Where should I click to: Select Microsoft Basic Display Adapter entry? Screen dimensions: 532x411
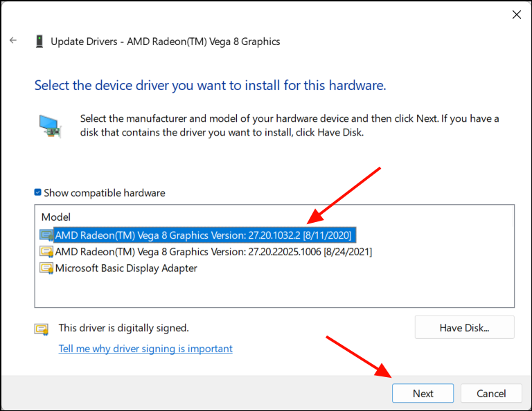126,268
